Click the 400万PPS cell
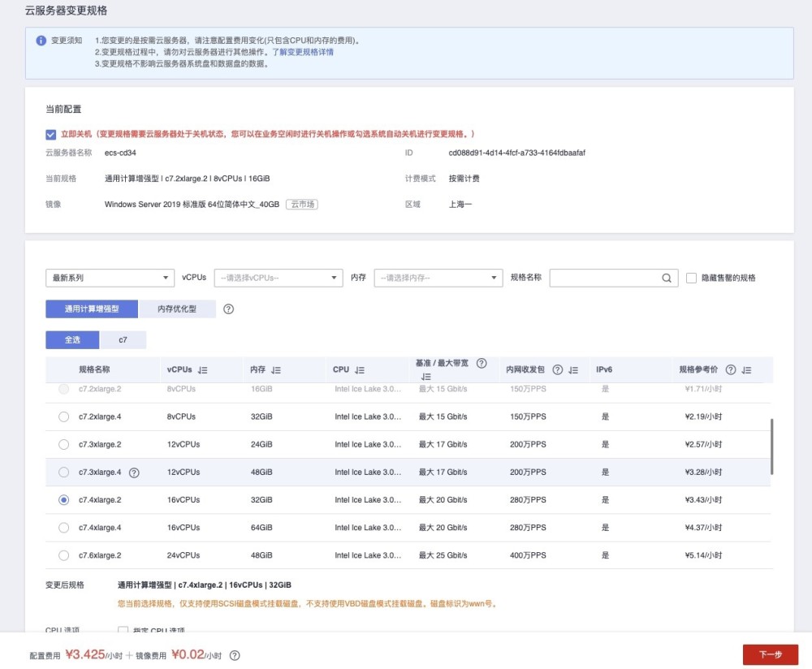 528,555
